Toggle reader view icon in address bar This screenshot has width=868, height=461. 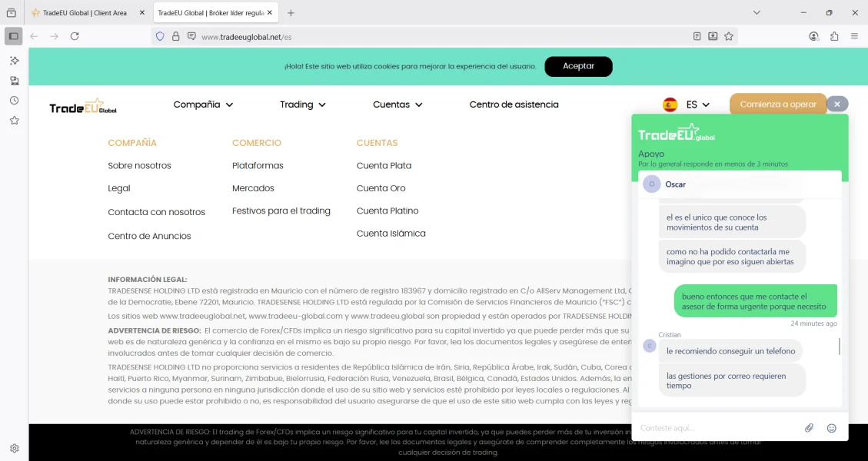coord(697,36)
